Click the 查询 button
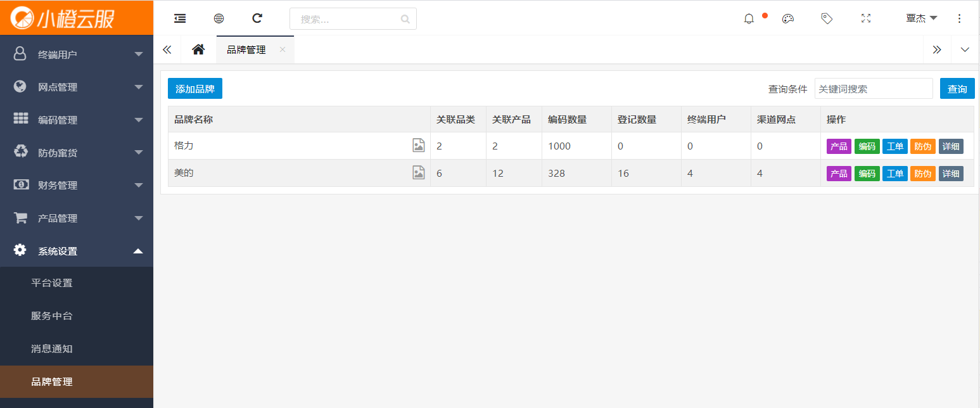980x408 pixels. click(x=957, y=89)
